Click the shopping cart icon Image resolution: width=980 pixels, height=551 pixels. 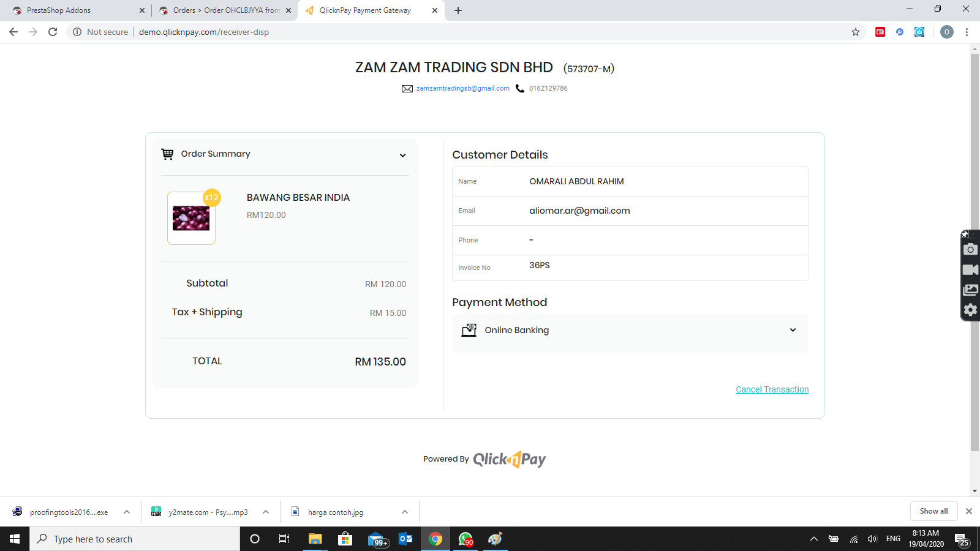coord(167,154)
